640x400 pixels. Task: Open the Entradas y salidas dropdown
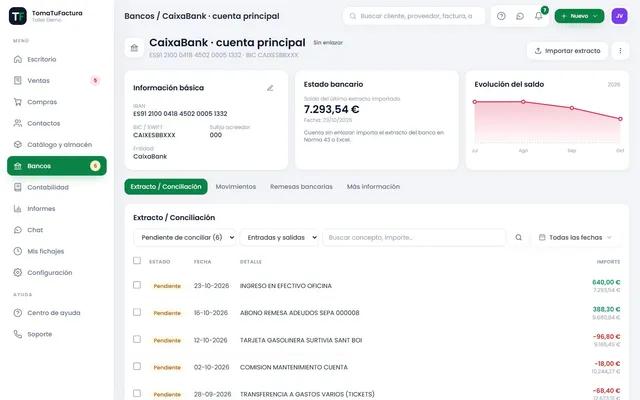click(x=279, y=237)
